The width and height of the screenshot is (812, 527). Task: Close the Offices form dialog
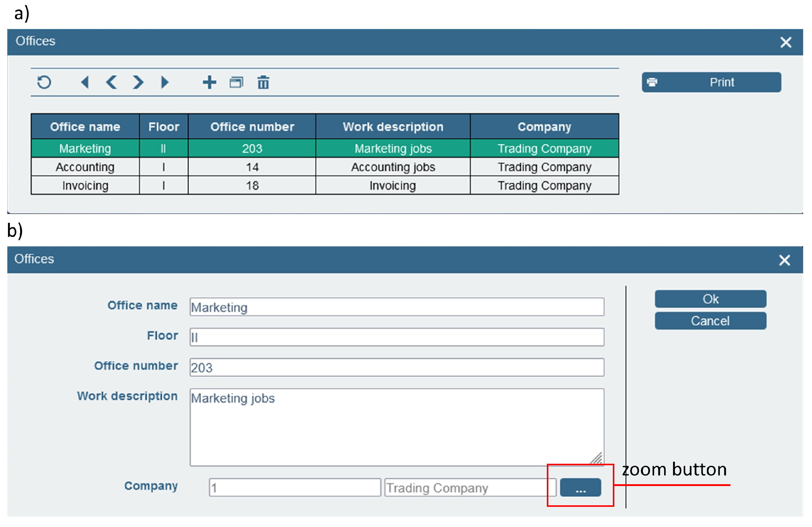pyautogui.click(x=785, y=260)
